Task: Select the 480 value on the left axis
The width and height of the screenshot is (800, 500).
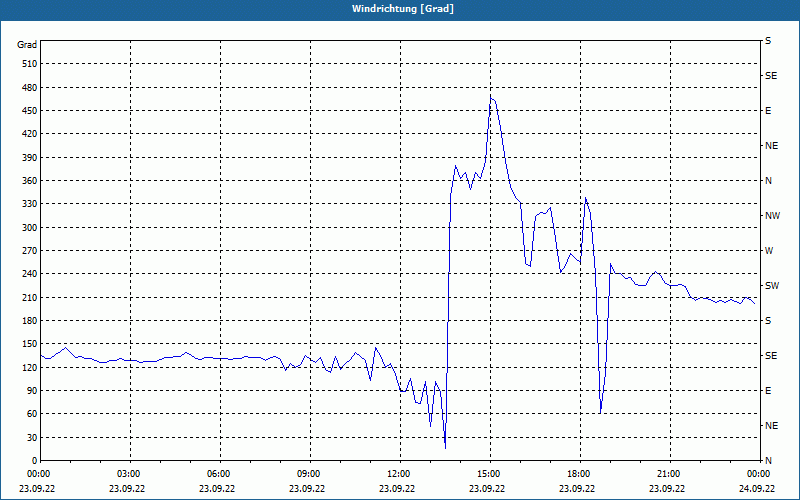Action: tap(30, 87)
